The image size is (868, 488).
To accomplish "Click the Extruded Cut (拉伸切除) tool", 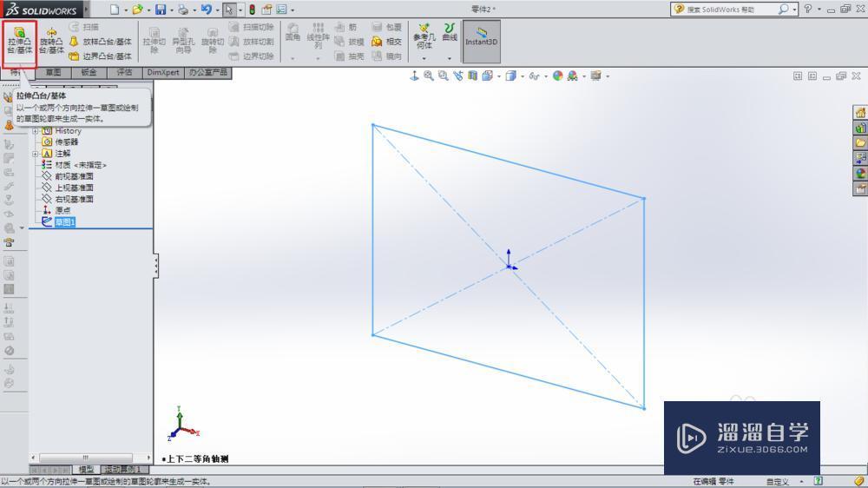I will tap(154, 42).
